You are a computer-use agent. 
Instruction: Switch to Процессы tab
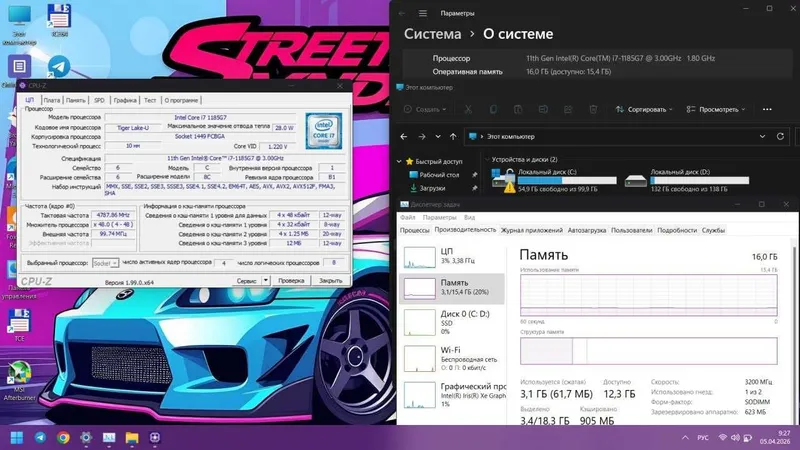[414, 230]
